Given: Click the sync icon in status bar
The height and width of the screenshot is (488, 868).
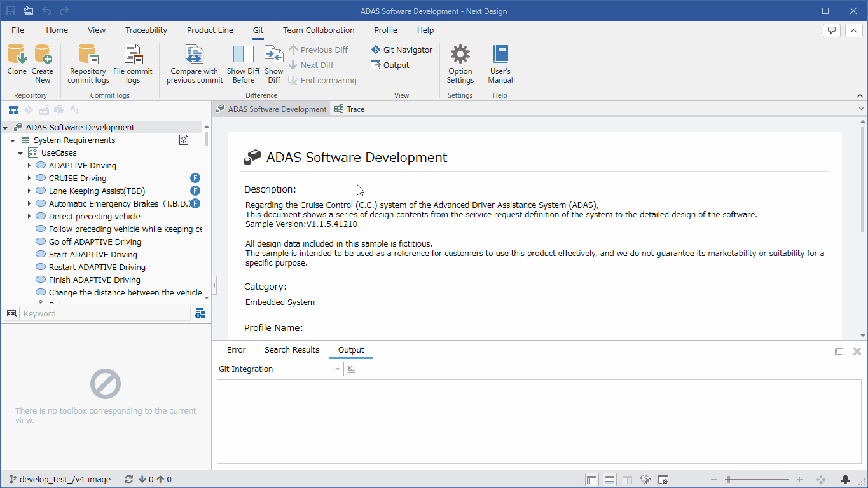Looking at the screenshot, I should 128,480.
